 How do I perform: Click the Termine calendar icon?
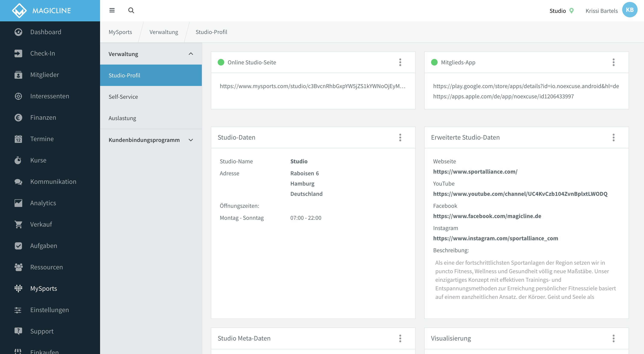pos(18,139)
